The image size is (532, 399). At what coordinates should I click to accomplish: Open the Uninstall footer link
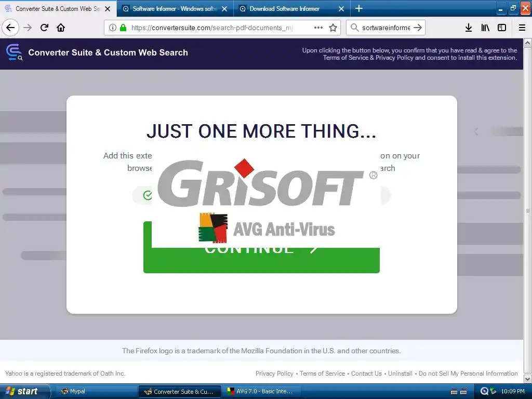pos(401,373)
